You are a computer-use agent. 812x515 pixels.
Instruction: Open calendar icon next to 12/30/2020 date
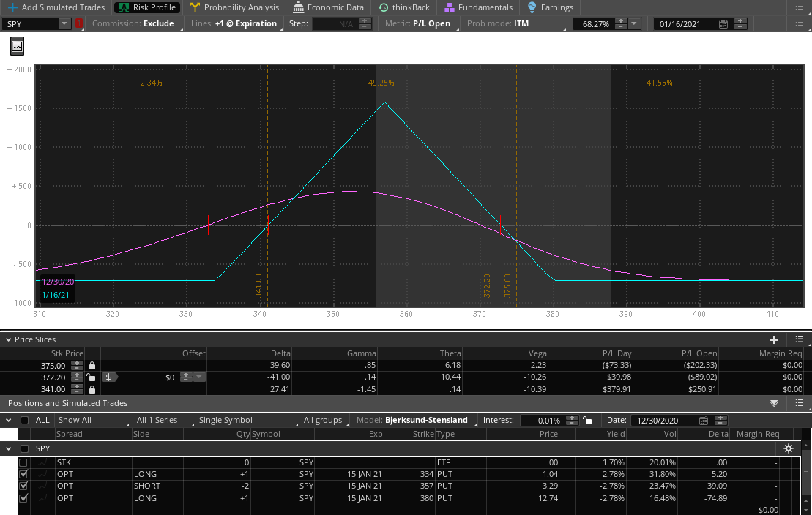pyautogui.click(x=704, y=421)
